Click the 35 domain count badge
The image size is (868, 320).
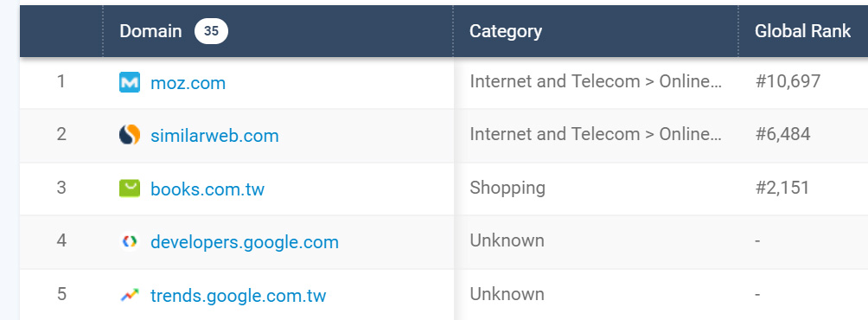tap(211, 31)
